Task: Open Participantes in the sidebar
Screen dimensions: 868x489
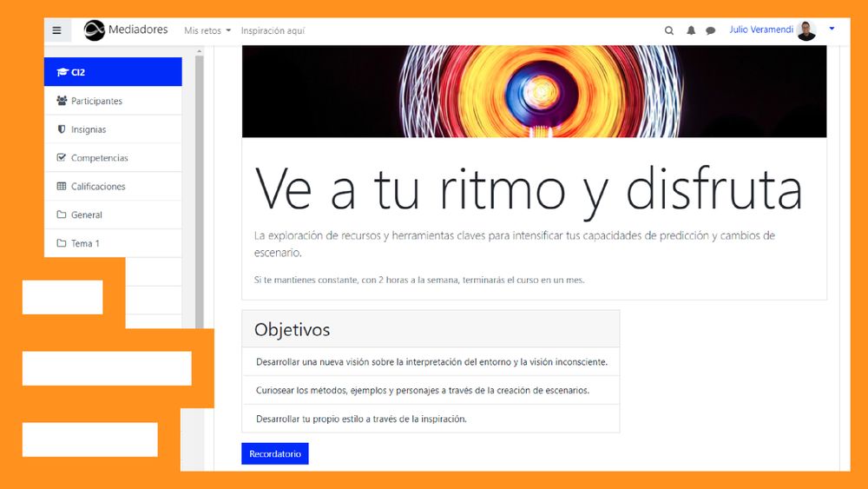Action: click(96, 101)
